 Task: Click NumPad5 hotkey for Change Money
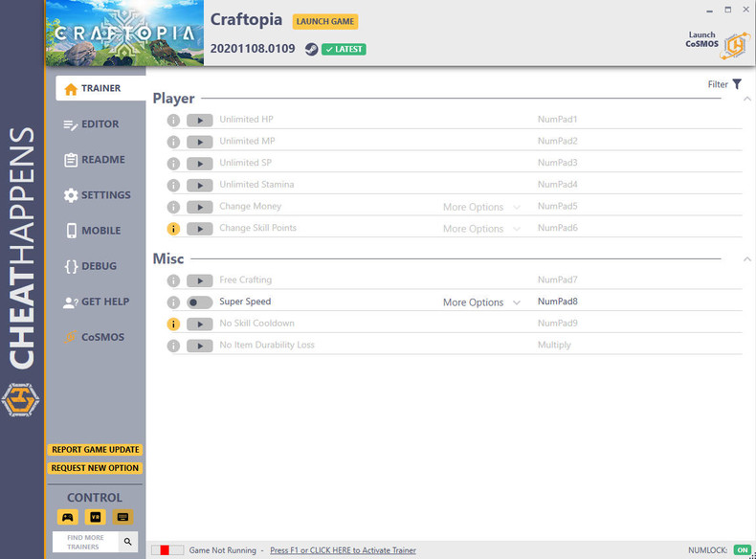(x=557, y=206)
